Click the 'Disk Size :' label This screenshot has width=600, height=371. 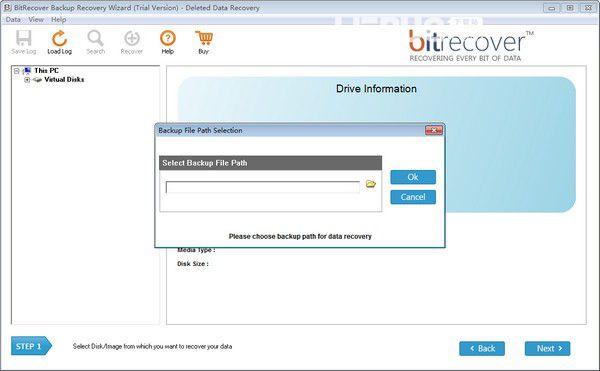(192, 264)
